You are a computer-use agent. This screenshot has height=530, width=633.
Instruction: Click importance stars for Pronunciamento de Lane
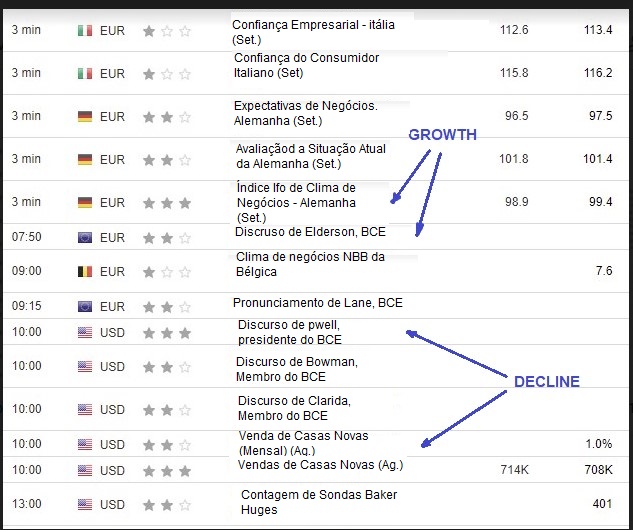point(167,307)
